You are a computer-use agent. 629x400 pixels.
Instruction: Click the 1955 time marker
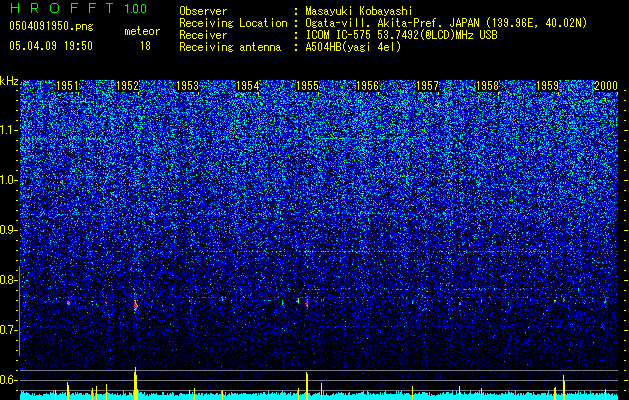[x=307, y=86]
